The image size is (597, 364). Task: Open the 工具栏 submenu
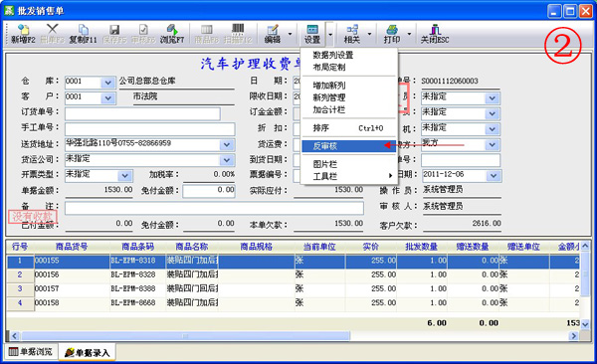pos(348,176)
